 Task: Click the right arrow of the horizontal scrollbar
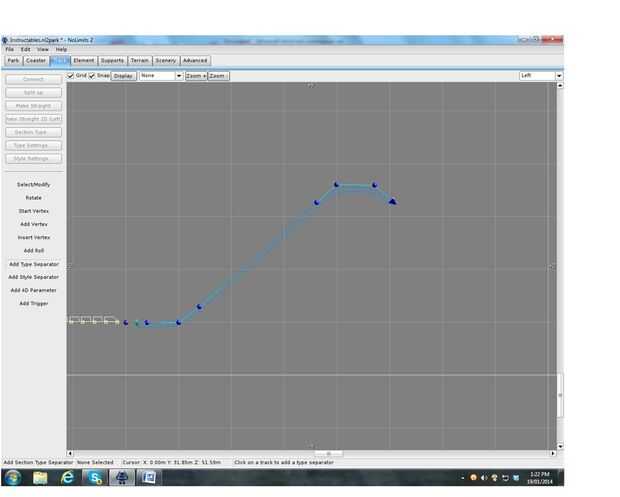pos(553,454)
